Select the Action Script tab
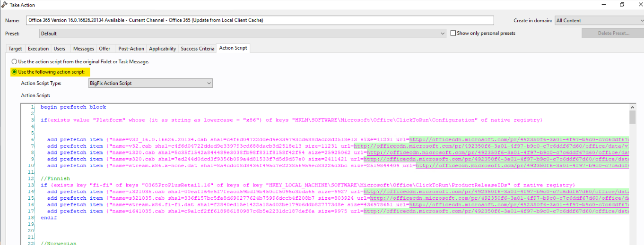644x245 pixels. point(233,48)
